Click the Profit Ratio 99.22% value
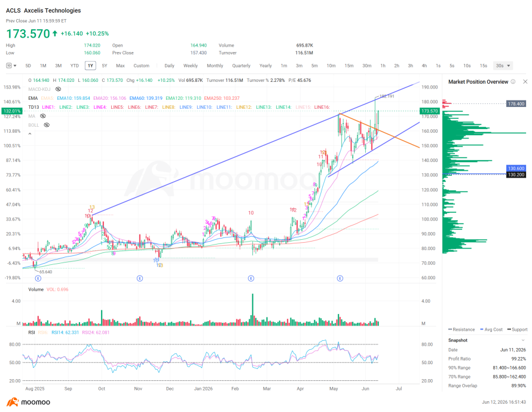 pyautogui.click(x=518, y=359)
